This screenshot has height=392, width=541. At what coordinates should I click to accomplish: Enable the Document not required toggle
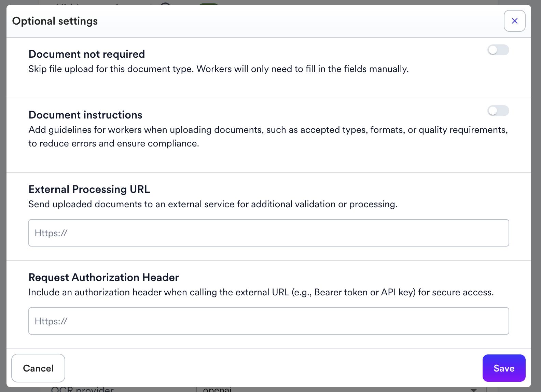(498, 50)
